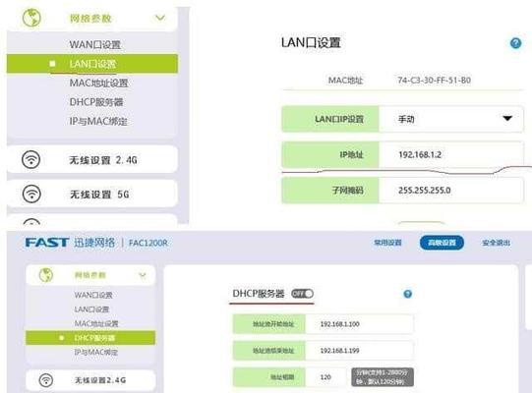Open IP与MAC绑定 in the bottom sidebar
Viewport: 532px width, 393px height.
[x=96, y=352]
